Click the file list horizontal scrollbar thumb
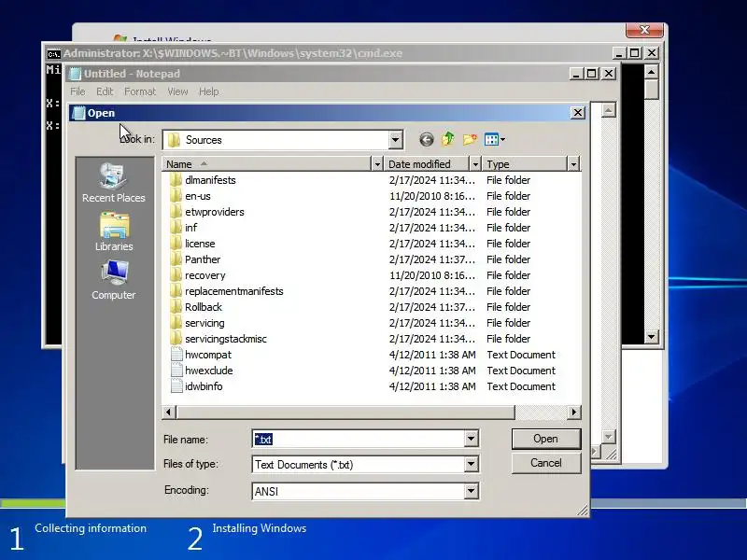Screen dimensions: 747x560 [345, 413]
